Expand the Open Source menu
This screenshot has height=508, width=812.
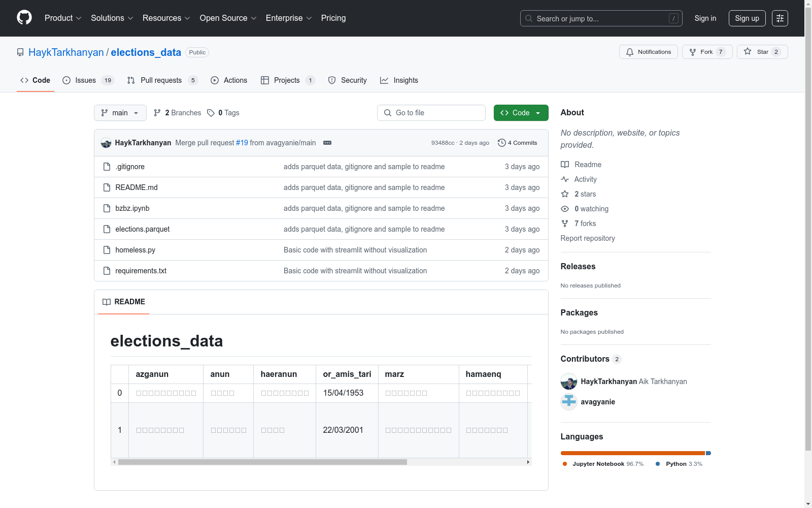228,18
